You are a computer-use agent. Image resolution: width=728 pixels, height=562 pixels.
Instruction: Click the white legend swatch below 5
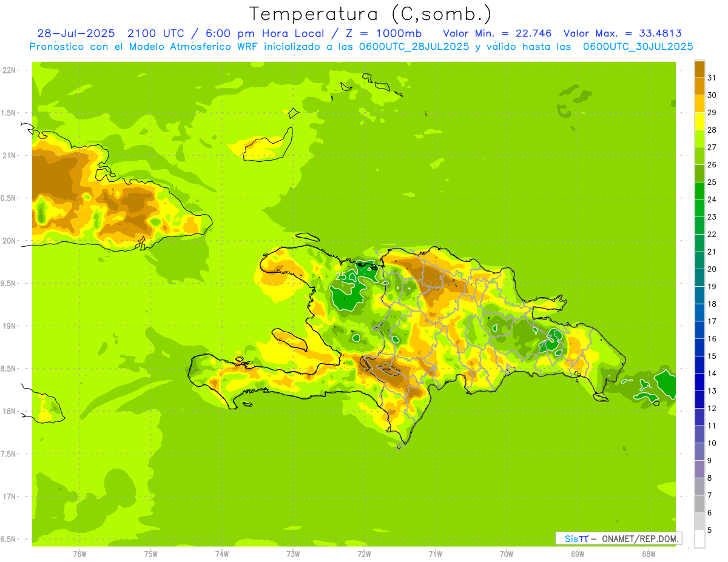(x=699, y=539)
